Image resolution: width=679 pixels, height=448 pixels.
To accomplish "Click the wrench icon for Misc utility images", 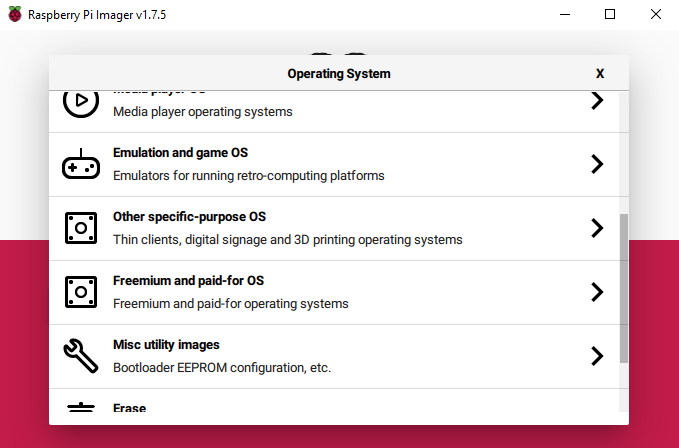I will pyautogui.click(x=81, y=356).
